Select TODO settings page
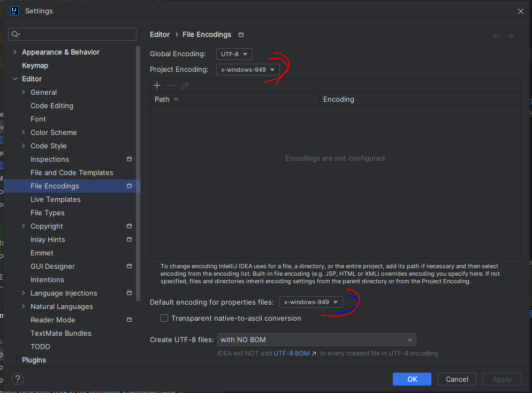The height and width of the screenshot is (393, 532). [x=40, y=346]
